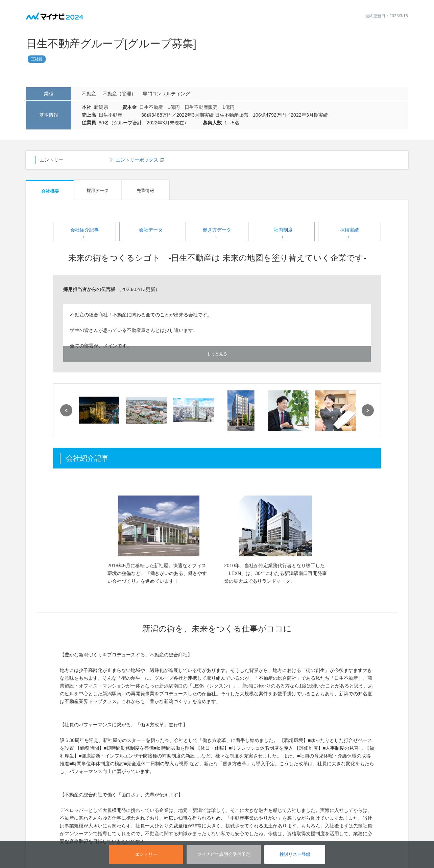This screenshot has width=434, height=868.
Task: Switch to the 採用データ tab
Action: [x=97, y=190]
